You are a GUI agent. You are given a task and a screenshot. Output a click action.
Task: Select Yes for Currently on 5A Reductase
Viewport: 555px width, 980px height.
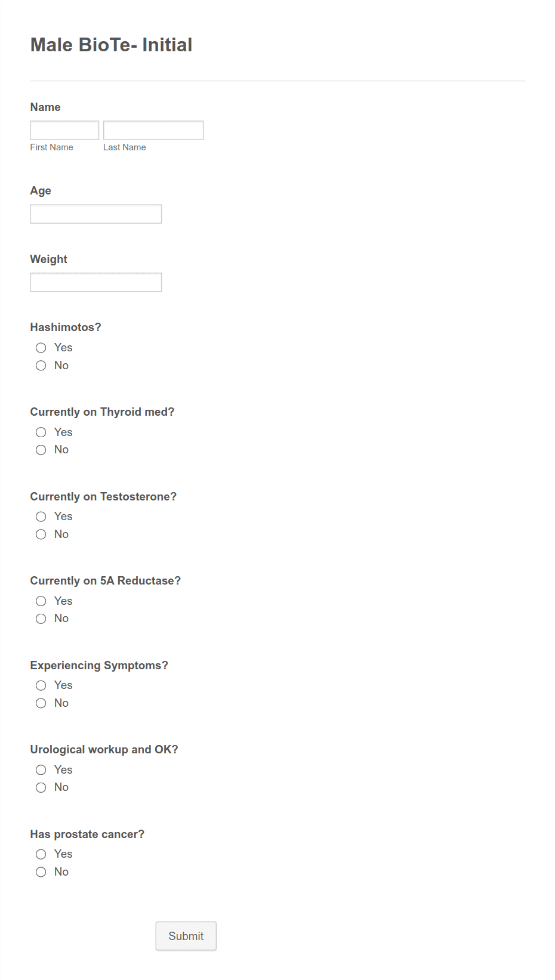click(x=41, y=601)
